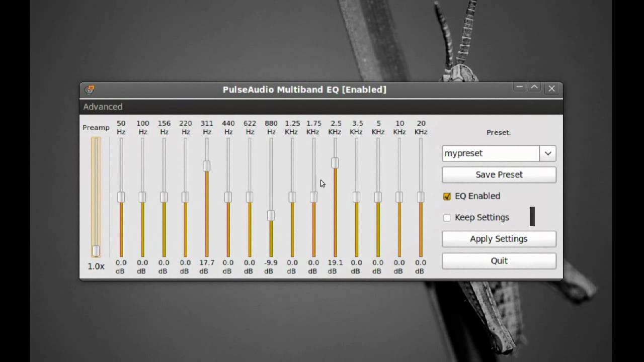Click the Save Preset button
This screenshot has width=644, height=362.
(499, 174)
